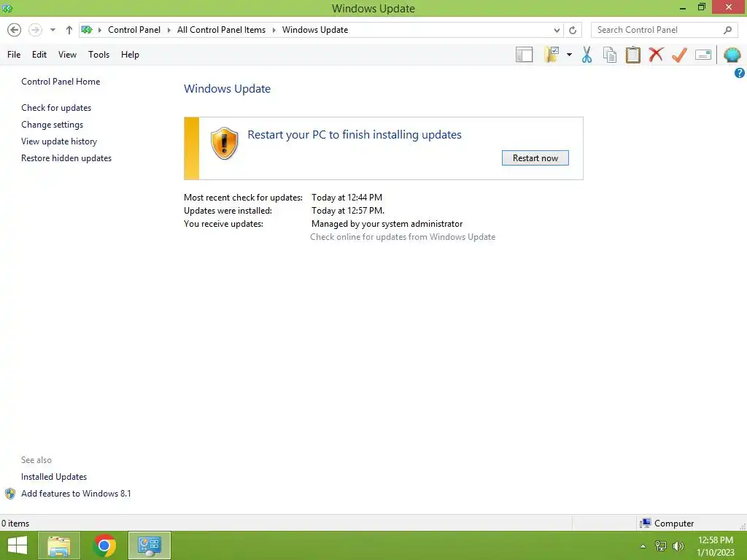Screen dimensions: 747x560
Task: Open View update history
Action: (59, 141)
